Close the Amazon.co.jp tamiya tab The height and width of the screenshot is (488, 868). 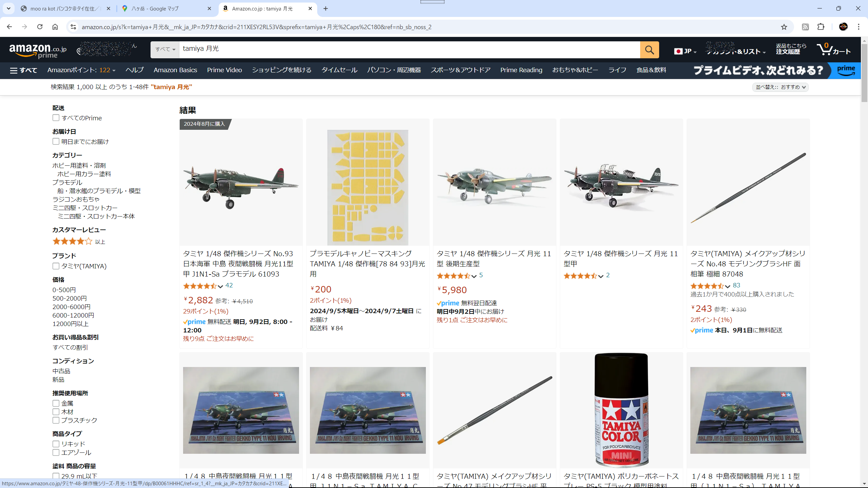coord(310,8)
